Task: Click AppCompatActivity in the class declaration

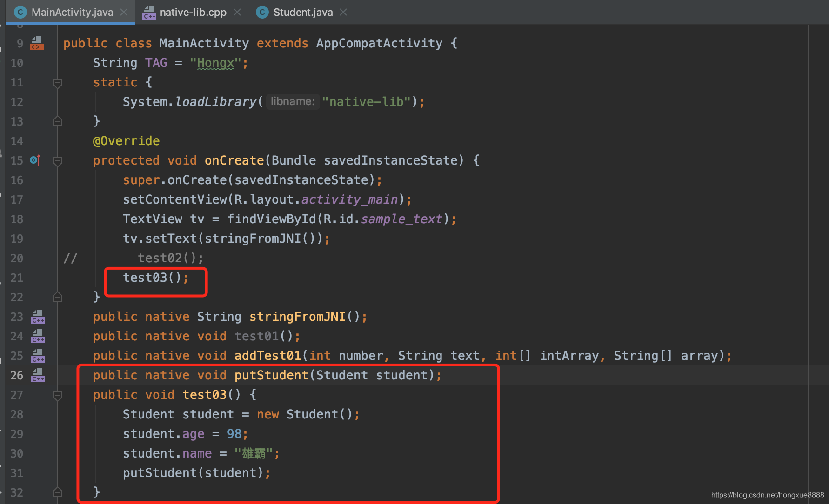Action: coord(380,43)
